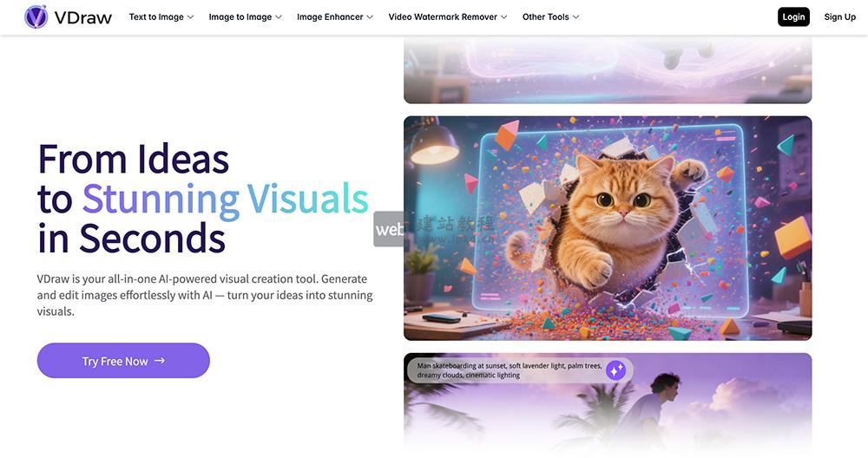The image size is (868, 458).
Task: Expand the chevron beside Image to Image
Action: point(279,17)
